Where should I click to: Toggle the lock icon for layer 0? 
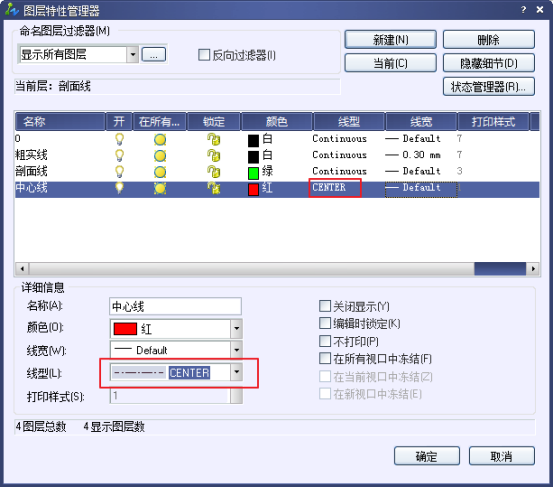[213, 139]
